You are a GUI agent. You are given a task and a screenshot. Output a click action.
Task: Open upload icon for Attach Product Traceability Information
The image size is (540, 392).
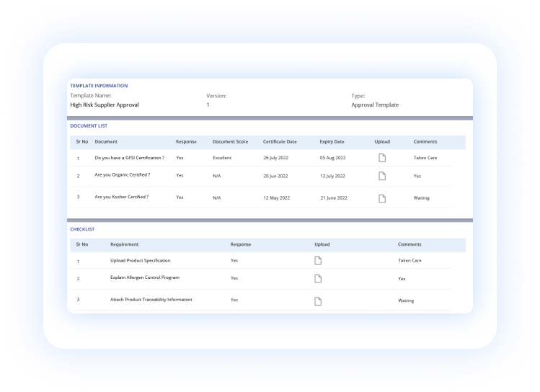318,301
